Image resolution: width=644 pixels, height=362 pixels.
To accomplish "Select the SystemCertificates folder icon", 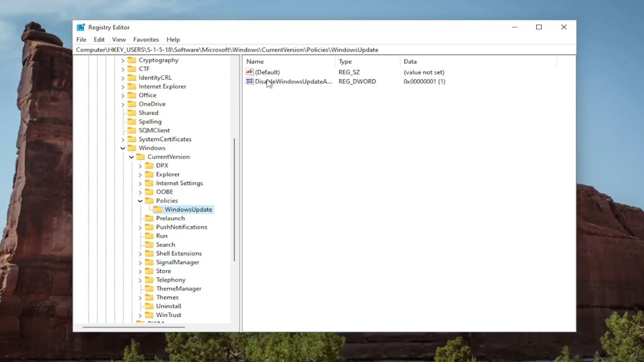I will tap(132, 139).
